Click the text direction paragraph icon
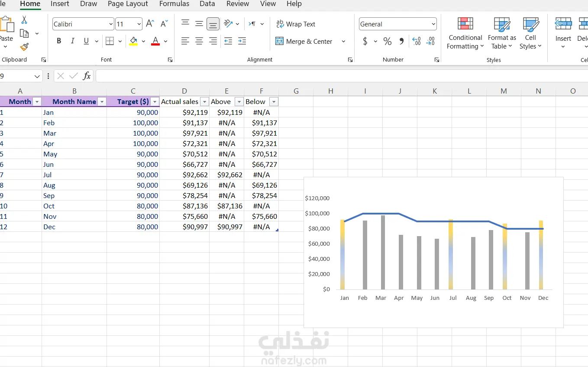This screenshot has width=588, height=367. 252,24
